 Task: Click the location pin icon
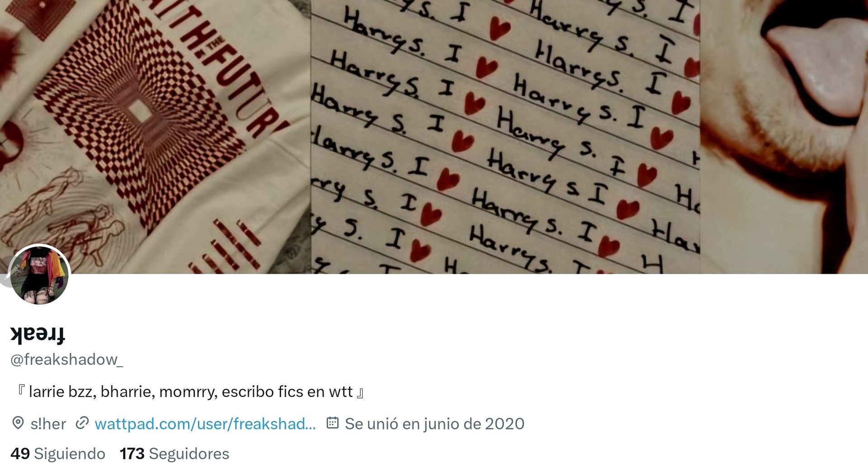[18, 423]
